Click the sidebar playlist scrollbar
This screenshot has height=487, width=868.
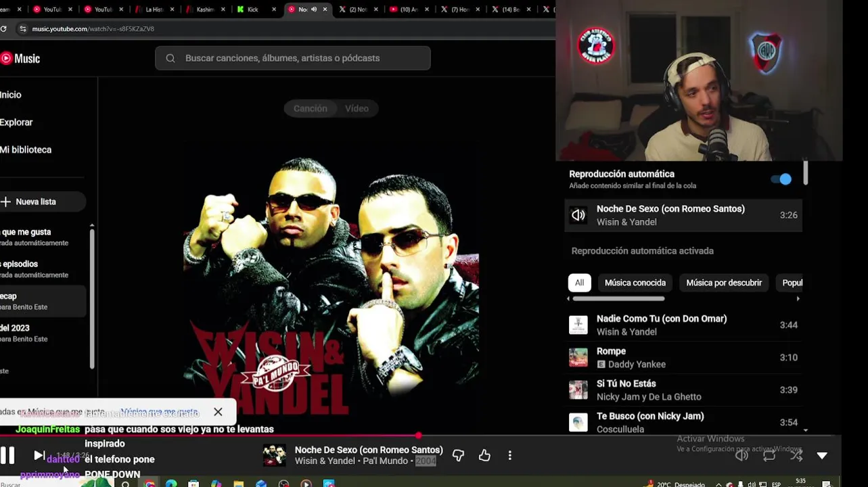point(92,298)
